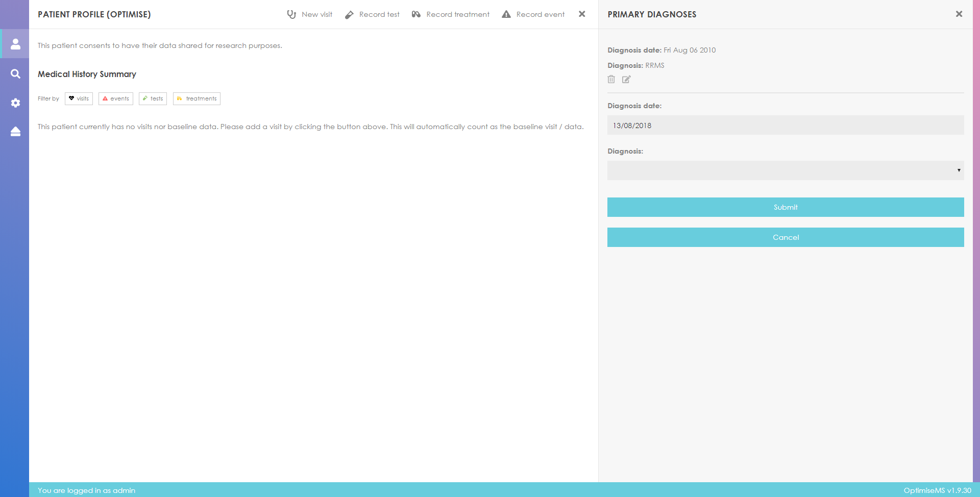Close the Primary Diagnoses panel
The image size is (980, 497).
959,14
